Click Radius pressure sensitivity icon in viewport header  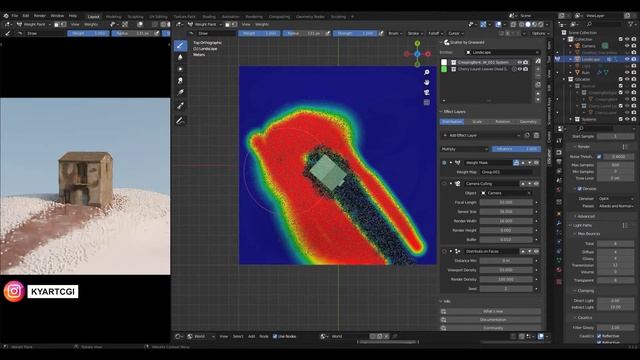pos(327,33)
